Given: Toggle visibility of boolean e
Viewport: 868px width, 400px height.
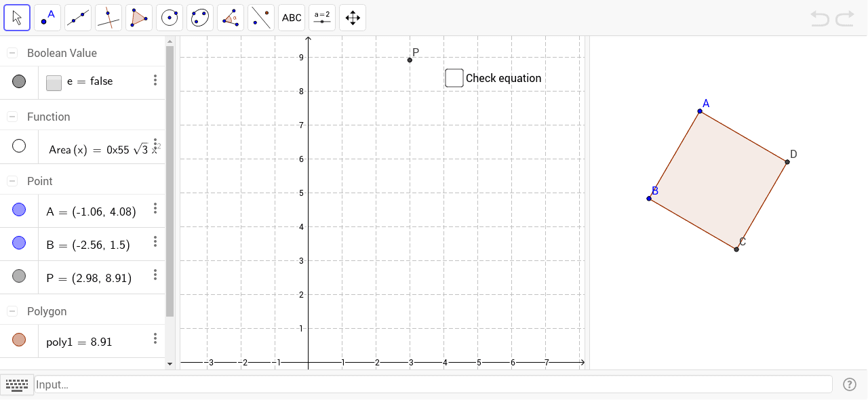Looking at the screenshot, I should [x=19, y=81].
